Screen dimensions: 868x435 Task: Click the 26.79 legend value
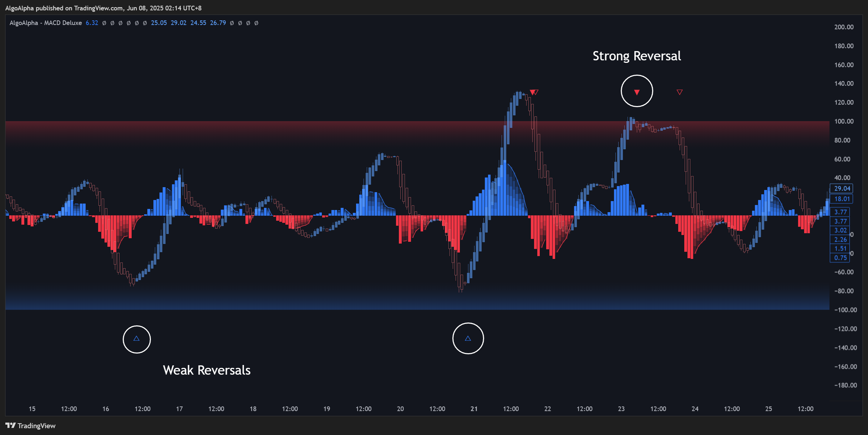click(x=218, y=23)
